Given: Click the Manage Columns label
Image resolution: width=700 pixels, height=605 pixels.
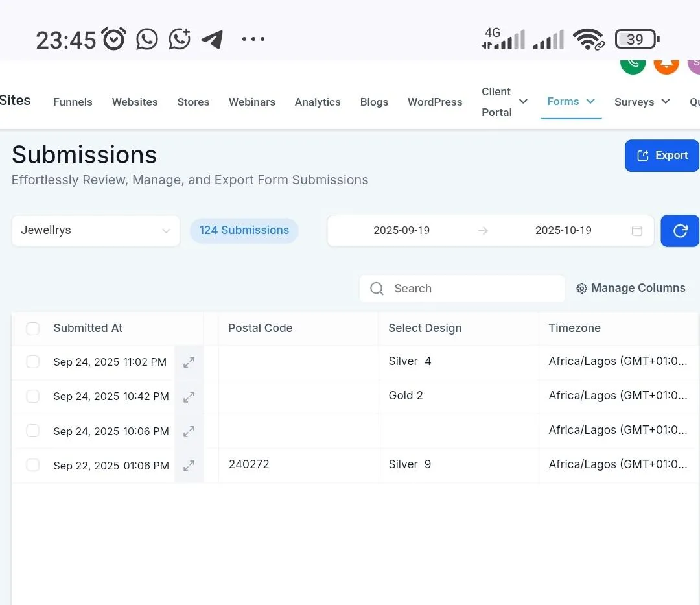Looking at the screenshot, I should [x=638, y=288].
